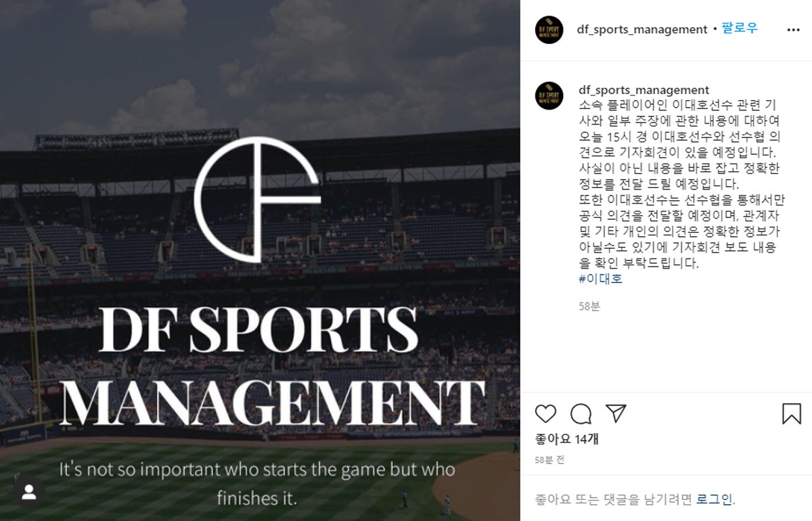This screenshot has height=521, width=812.
Task: Click the 58분 전 post time
Action: click(x=549, y=460)
